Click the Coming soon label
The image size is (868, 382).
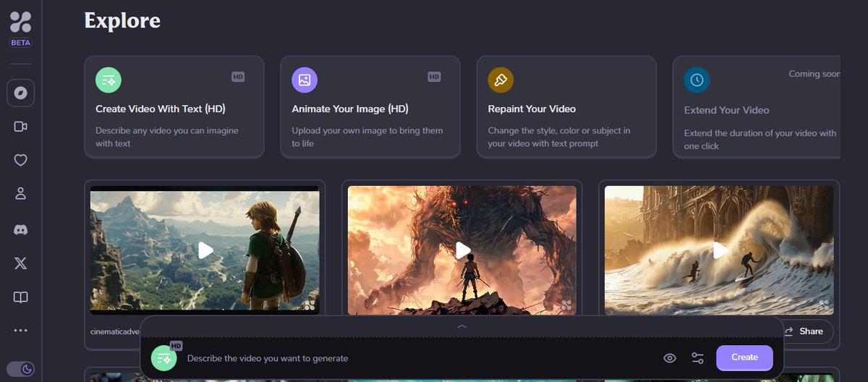(814, 74)
